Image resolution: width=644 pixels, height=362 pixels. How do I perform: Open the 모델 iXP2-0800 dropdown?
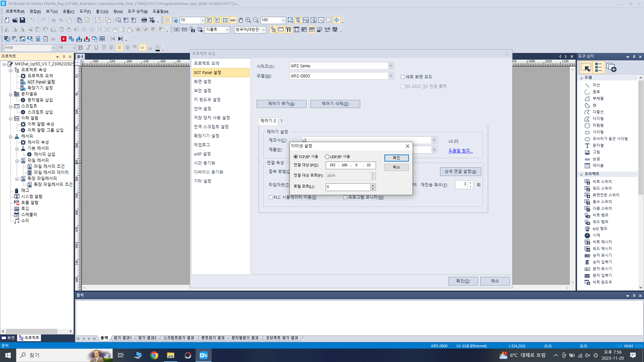point(390,76)
